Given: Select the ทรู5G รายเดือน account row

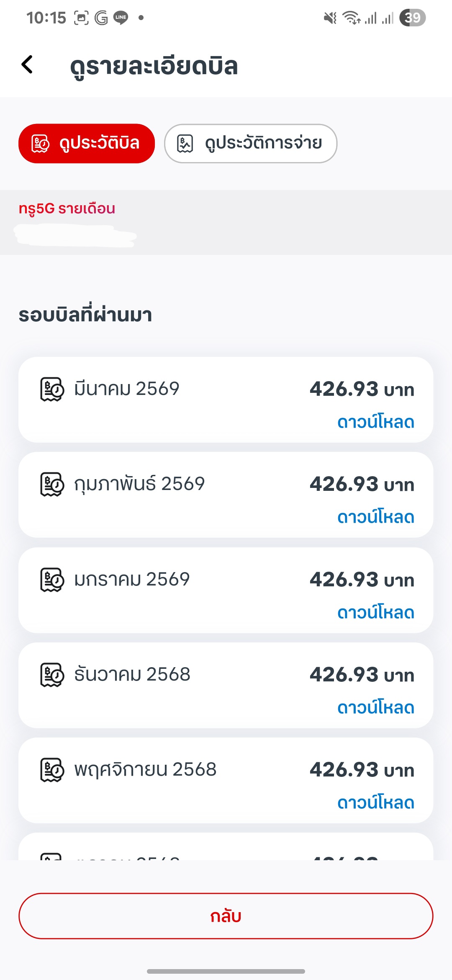Looking at the screenshot, I should pyautogui.click(x=226, y=222).
